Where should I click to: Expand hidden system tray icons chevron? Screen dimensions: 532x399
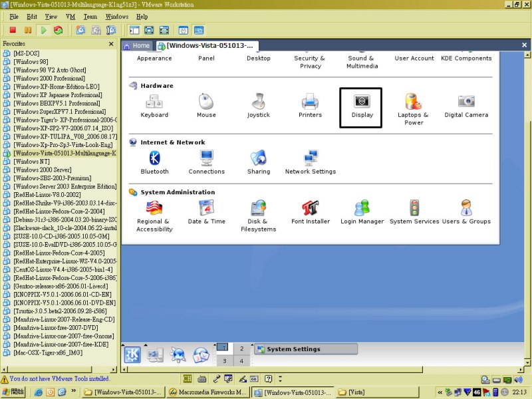(440, 392)
